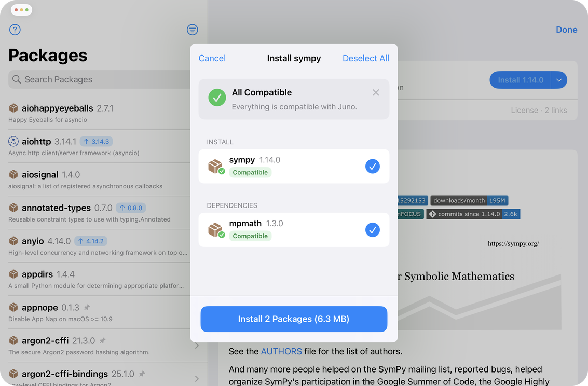The image size is (588, 386).
Task: Click the aiohappyeyeballs package icon
Action: [13, 108]
